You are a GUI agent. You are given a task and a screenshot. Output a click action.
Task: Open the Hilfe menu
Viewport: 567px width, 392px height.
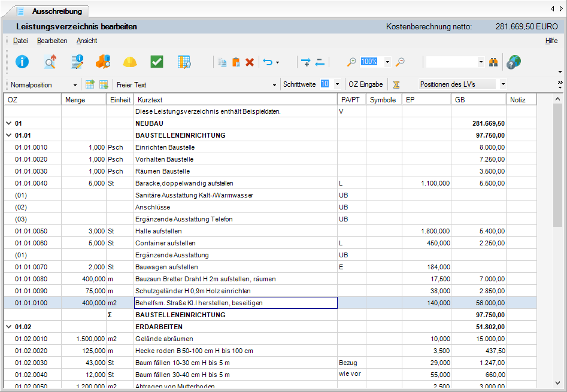point(551,41)
